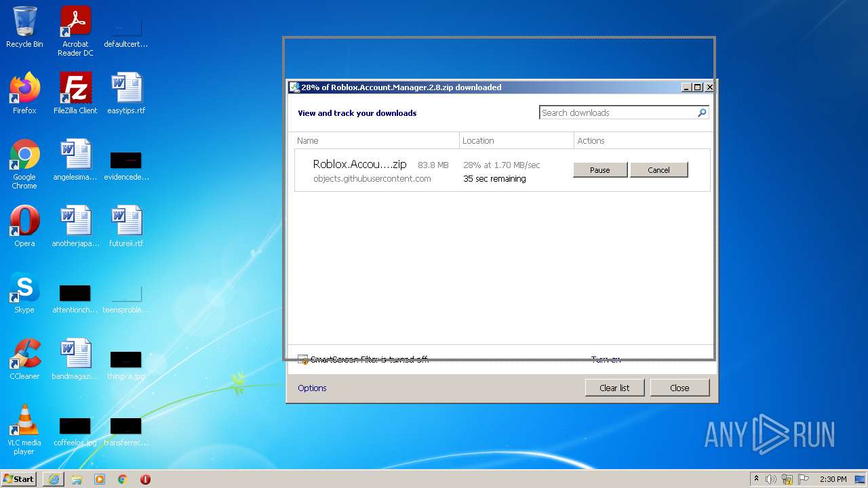This screenshot has width=868, height=488.
Task: Focus the Search downloads field
Action: (618, 113)
